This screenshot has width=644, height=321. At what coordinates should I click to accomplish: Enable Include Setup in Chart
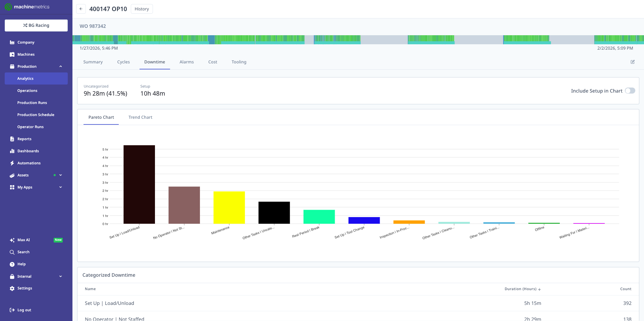tap(630, 91)
